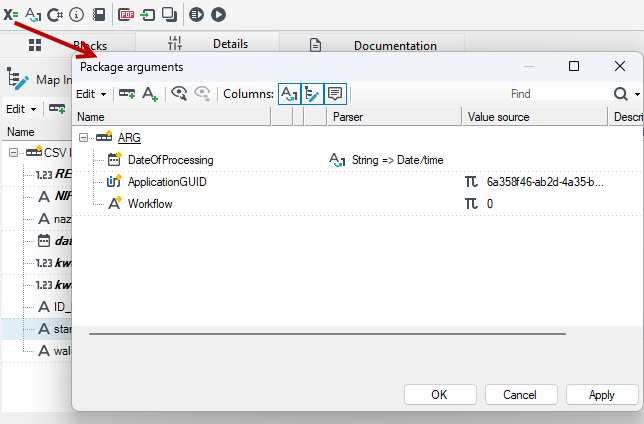Click the greyed eye-wrench icon in dialog
644x424 pixels.
pyautogui.click(x=202, y=94)
